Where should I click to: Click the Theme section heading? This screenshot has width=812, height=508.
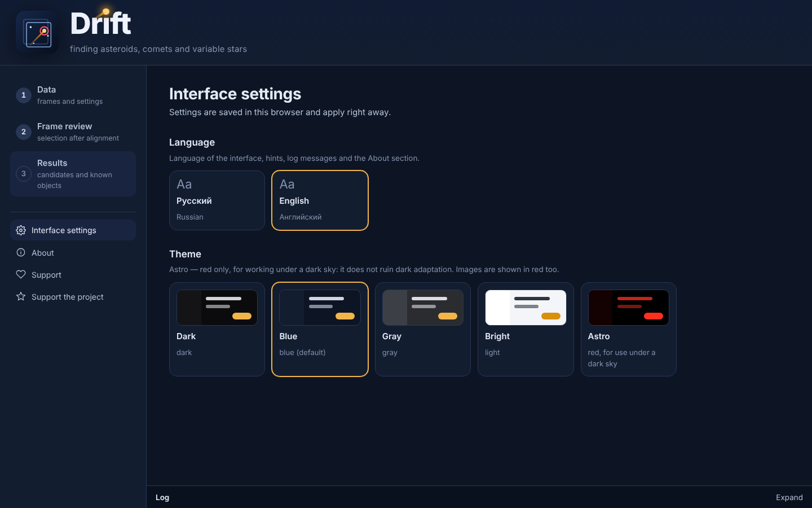(x=185, y=254)
